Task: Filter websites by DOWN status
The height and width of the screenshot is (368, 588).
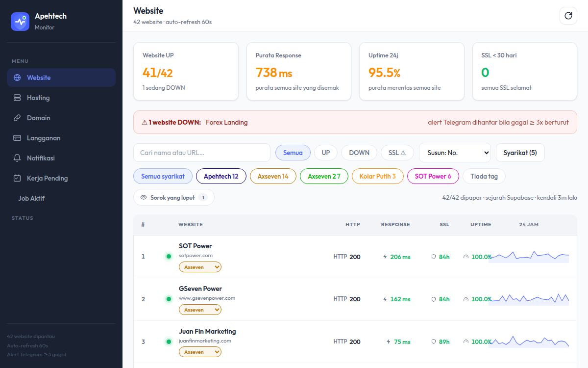Action: coord(359,153)
